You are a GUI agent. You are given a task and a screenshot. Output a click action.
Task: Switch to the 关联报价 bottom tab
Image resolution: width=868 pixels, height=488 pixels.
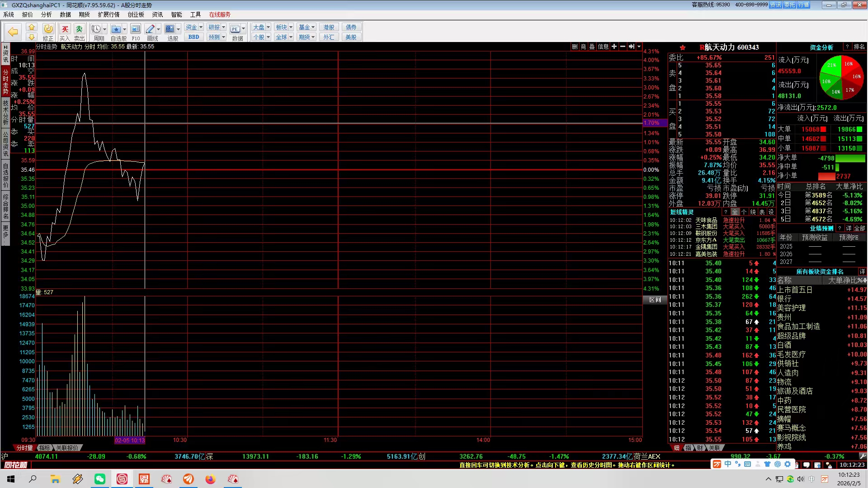tap(67, 448)
